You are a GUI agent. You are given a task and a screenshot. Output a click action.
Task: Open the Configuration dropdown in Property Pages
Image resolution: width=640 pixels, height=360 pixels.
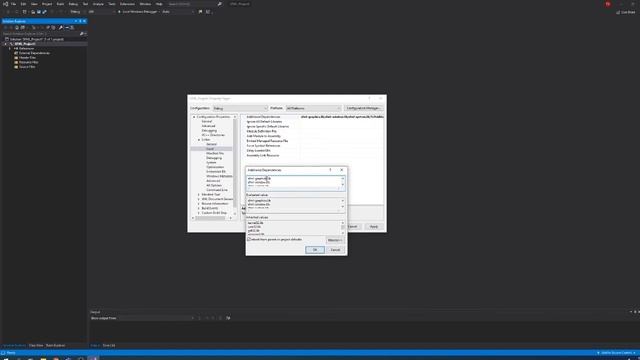(240, 108)
